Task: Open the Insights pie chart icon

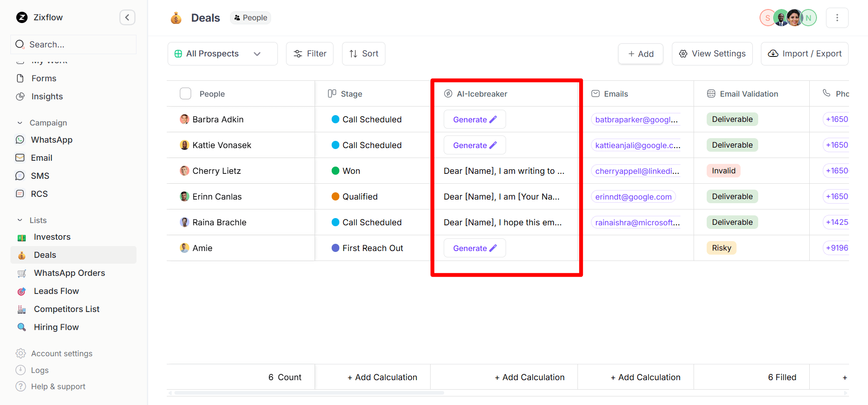Action: (x=20, y=97)
